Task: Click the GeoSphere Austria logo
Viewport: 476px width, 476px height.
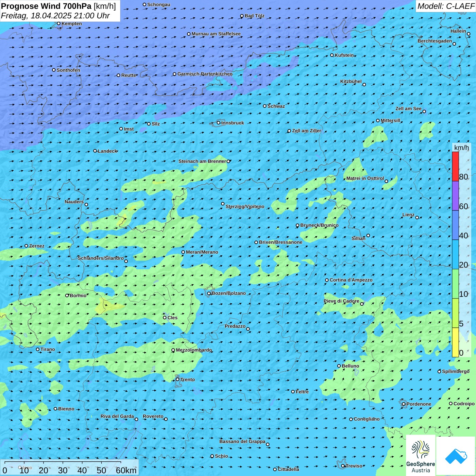Action: pos(421,456)
